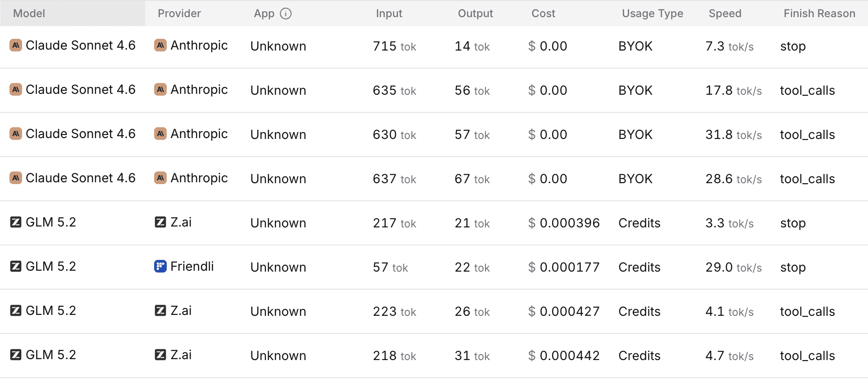Click the 17.8 tok/s speed value
Viewport: 868px width, 379px height.
[734, 90]
